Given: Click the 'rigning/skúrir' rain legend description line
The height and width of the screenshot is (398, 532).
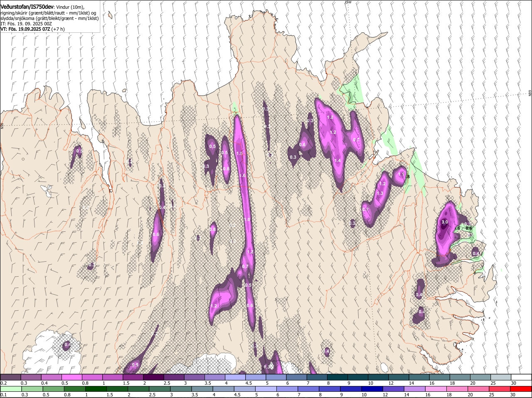Looking at the screenshot, I should pos(48,13).
